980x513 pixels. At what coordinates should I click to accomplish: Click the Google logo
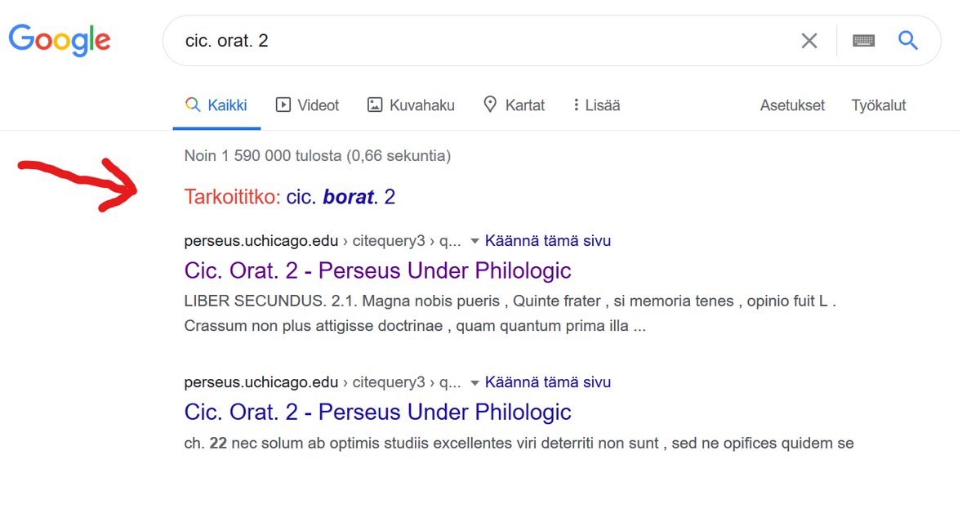point(60,40)
